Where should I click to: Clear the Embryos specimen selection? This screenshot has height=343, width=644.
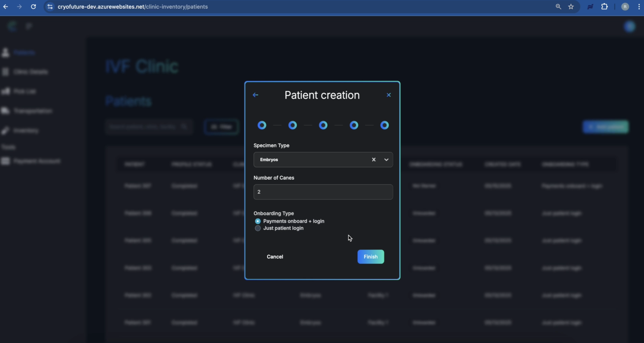(x=374, y=160)
